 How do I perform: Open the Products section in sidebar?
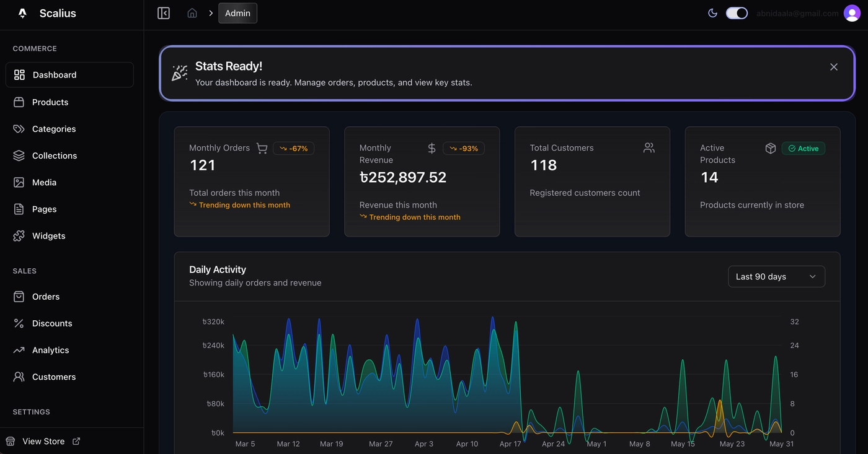pos(50,102)
